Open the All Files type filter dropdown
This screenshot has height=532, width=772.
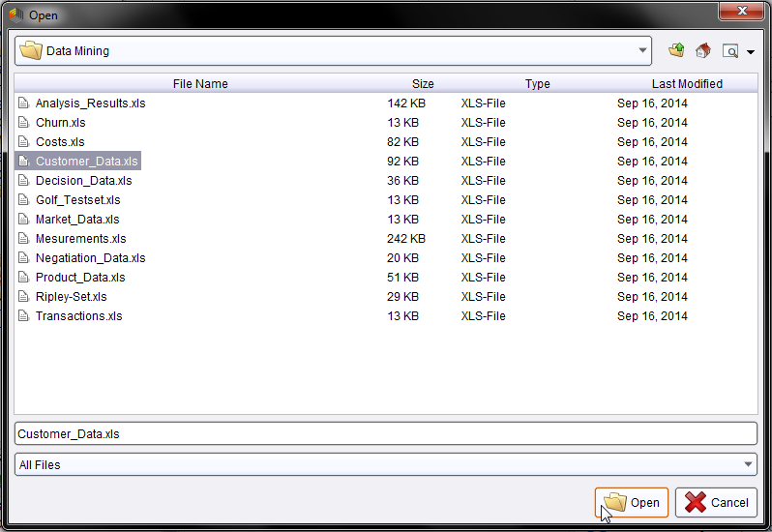coord(748,465)
